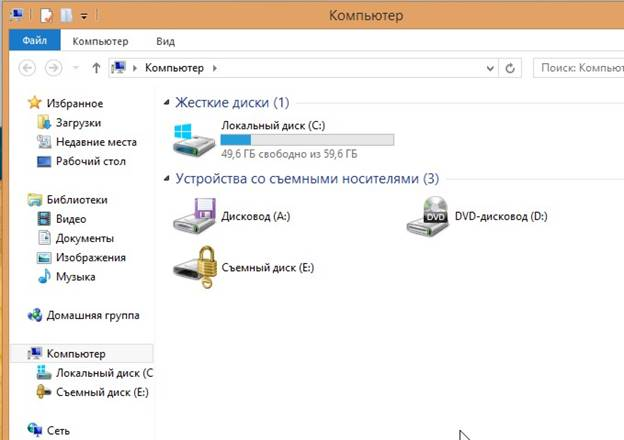624x440 pixels.
Task: Collapse the Жесткие диски (1) group
Action: pos(166,103)
